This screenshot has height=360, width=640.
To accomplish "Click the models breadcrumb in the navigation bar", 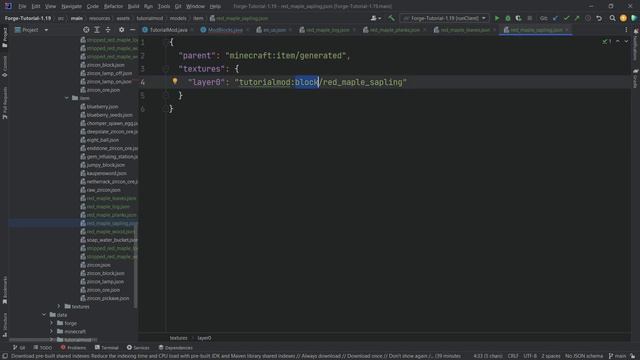I will tap(178, 18).
